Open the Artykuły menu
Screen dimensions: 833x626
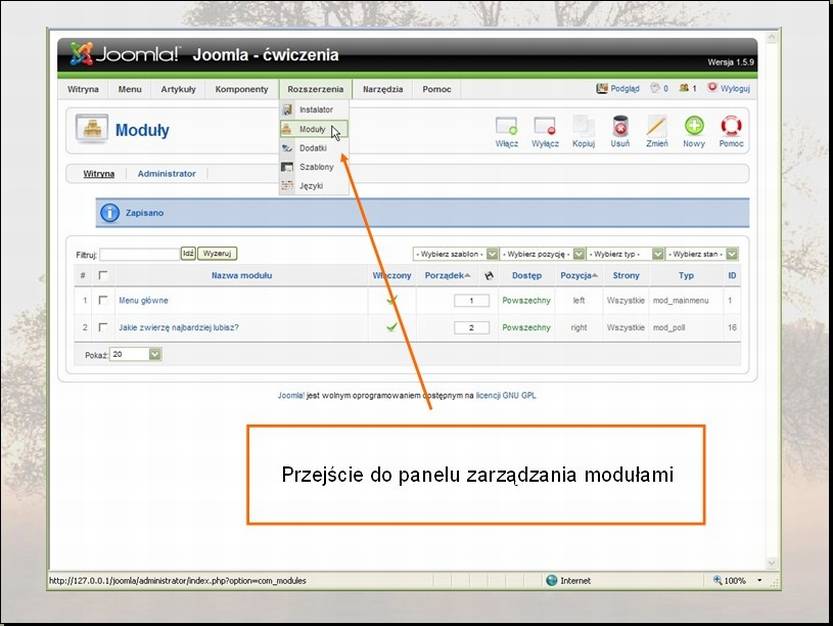coord(178,89)
